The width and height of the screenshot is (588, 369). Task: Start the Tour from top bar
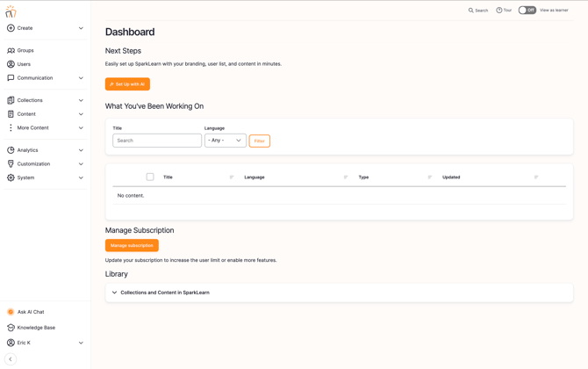(x=504, y=11)
